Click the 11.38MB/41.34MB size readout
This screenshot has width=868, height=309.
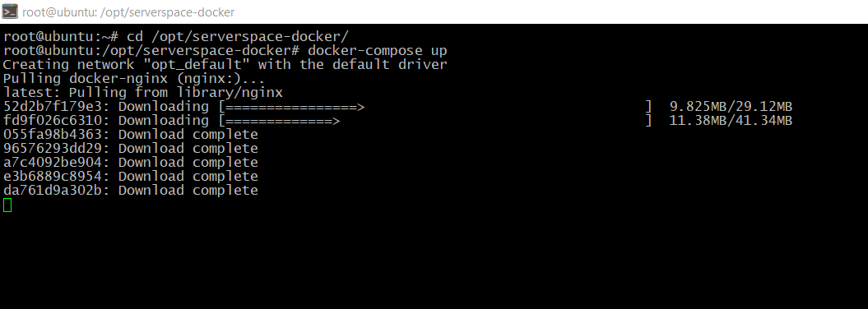731,121
